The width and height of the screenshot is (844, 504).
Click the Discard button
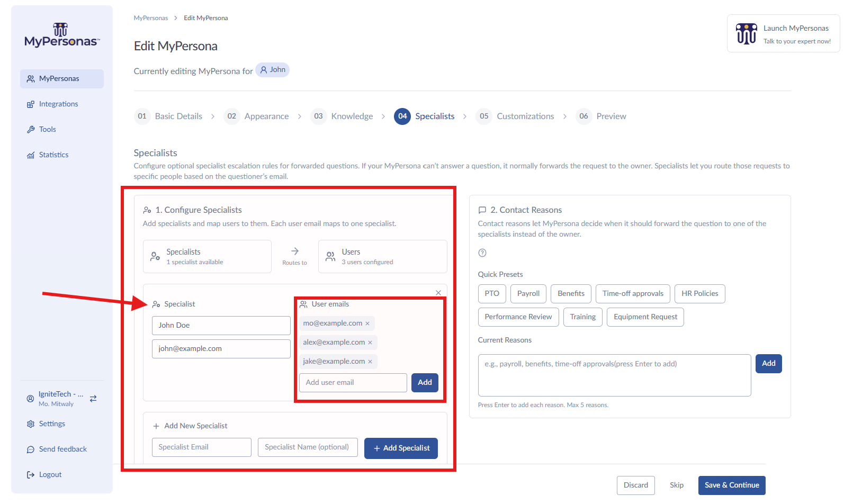click(636, 485)
